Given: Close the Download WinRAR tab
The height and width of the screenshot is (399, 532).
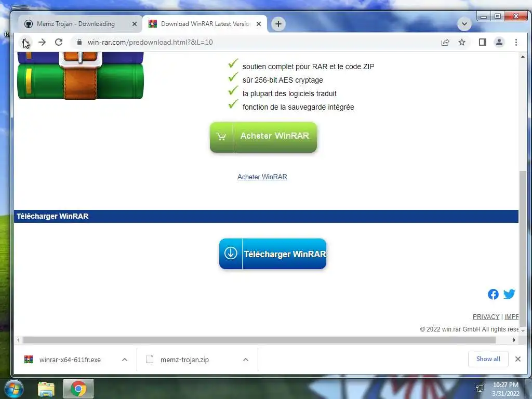Looking at the screenshot, I should [259, 24].
